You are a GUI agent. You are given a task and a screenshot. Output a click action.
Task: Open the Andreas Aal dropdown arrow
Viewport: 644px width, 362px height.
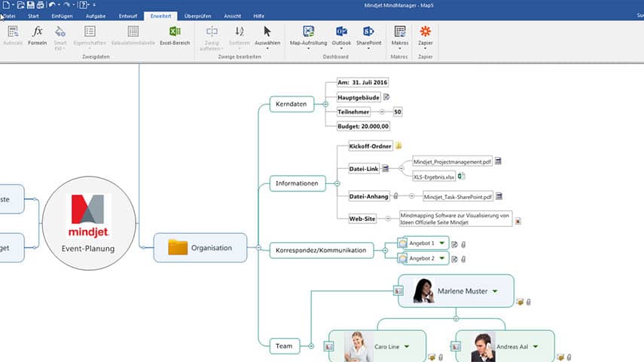536,346
